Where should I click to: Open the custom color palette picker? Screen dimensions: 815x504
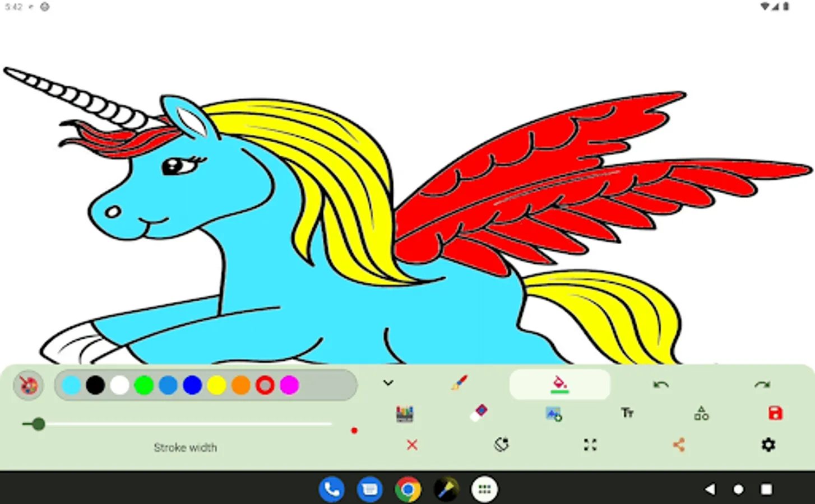pyautogui.click(x=28, y=385)
